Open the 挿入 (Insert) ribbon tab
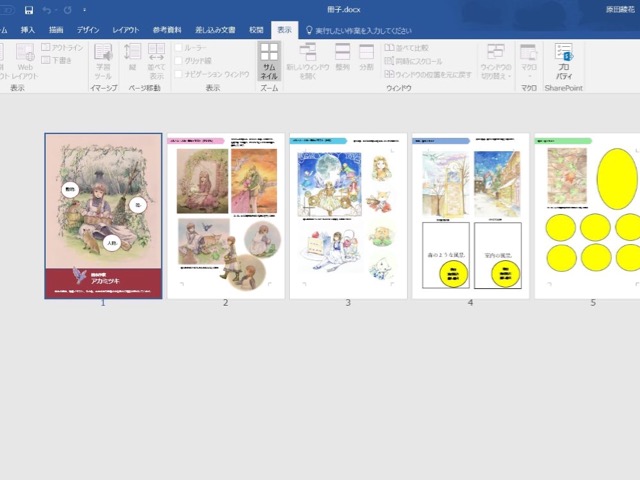 pyautogui.click(x=28, y=30)
